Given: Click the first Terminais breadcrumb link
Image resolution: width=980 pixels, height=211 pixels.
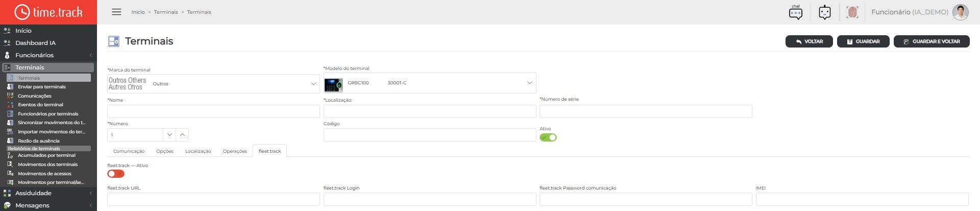Looking at the screenshot, I should click(166, 12).
